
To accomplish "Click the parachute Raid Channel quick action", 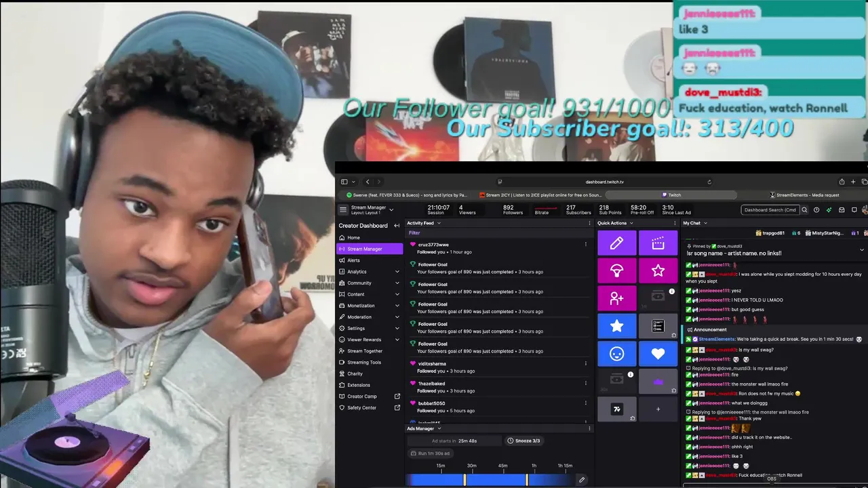I will 616,271.
